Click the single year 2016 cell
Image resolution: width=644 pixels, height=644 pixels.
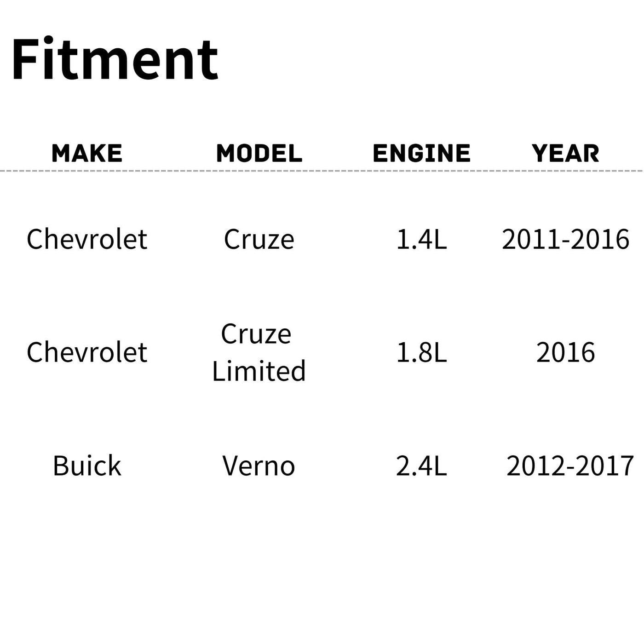(x=565, y=352)
